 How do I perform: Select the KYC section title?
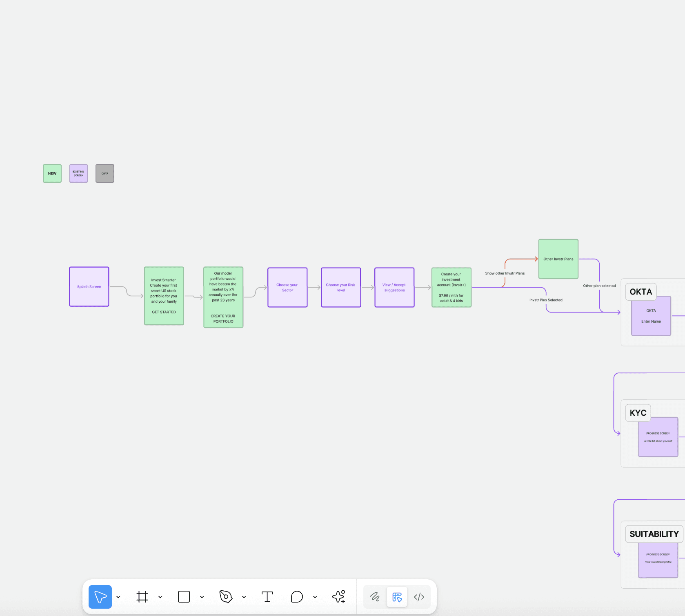click(638, 413)
